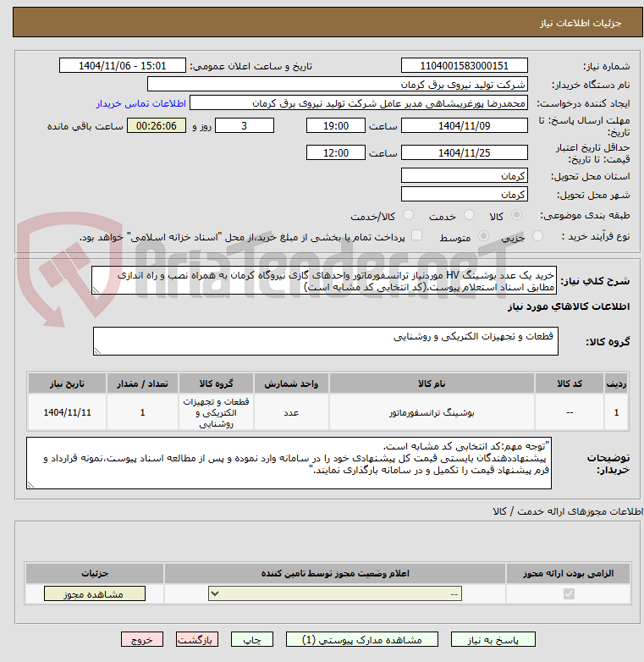
Task: Click the گروه کالا column header in table
Action: (x=216, y=383)
